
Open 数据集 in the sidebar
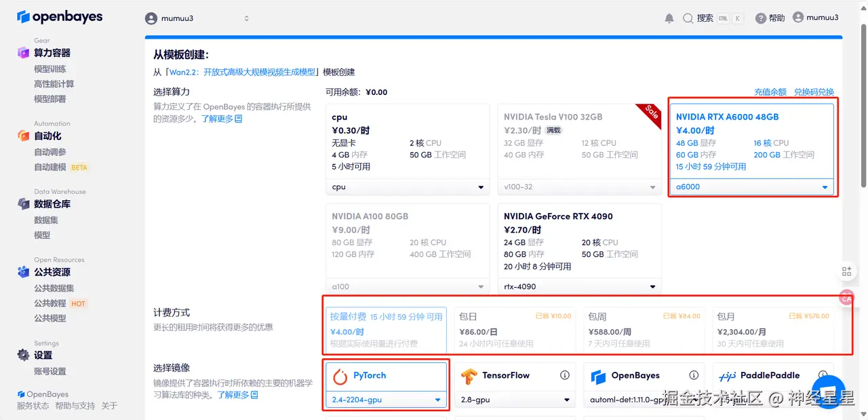click(x=46, y=220)
